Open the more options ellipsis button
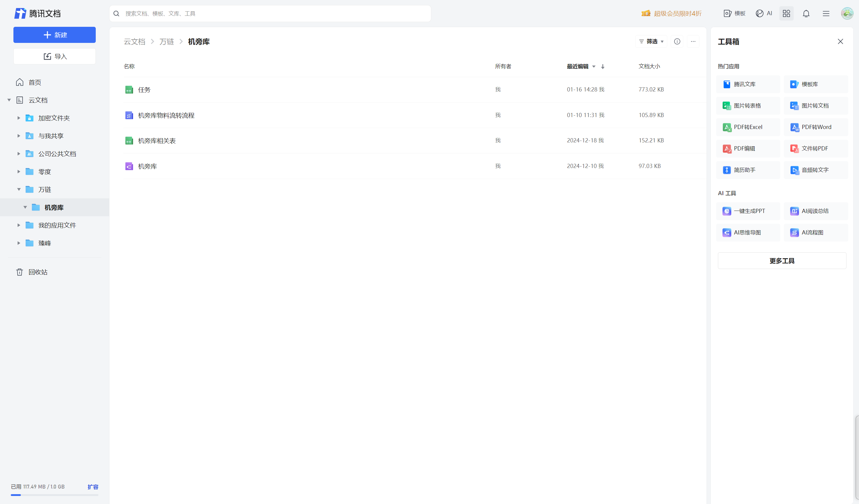This screenshot has height=504, width=859. tap(693, 41)
